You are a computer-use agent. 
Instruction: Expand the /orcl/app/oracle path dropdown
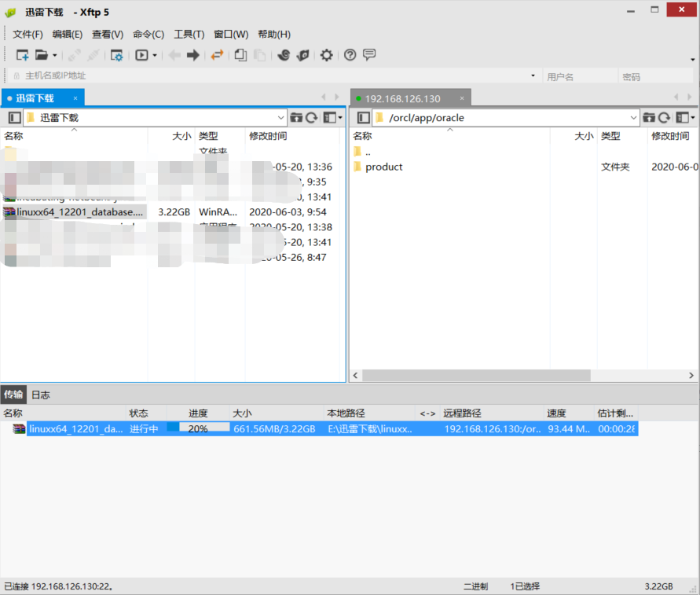[633, 118]
